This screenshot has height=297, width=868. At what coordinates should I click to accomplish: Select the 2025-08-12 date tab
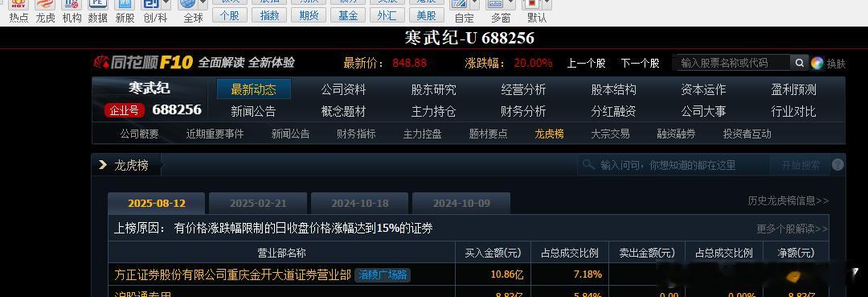tap(157, 204)
